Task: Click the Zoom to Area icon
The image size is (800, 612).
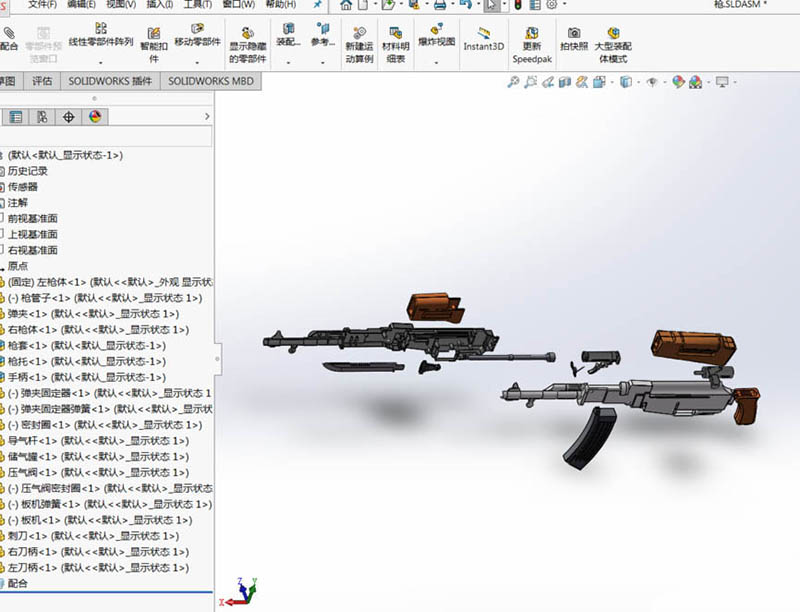Action: tap(531, 82)
